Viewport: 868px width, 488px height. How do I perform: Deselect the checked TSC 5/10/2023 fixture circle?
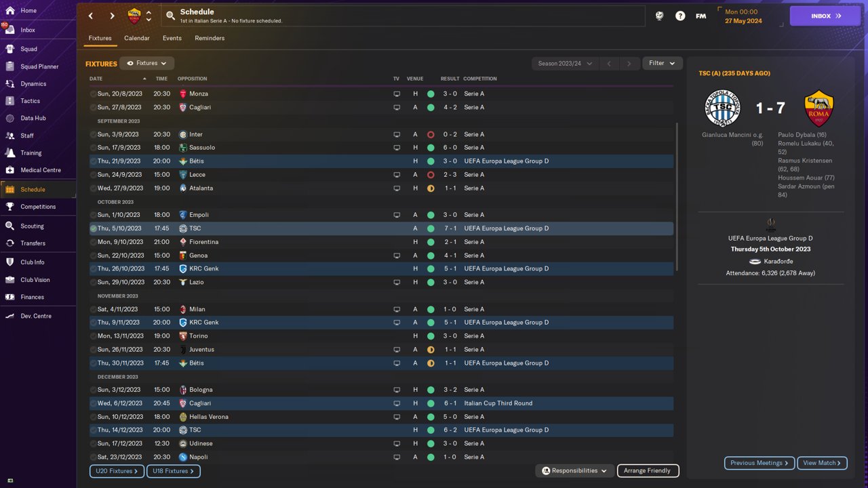click(94, 228)
